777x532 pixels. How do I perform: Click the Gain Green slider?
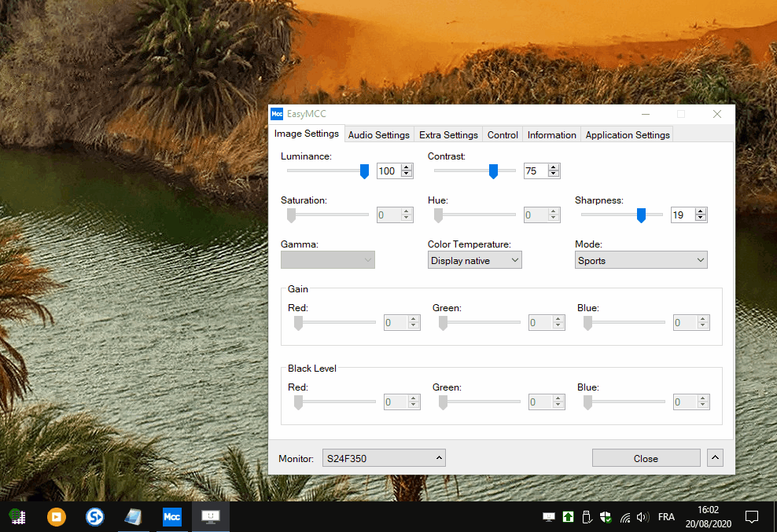pos(479,322)
